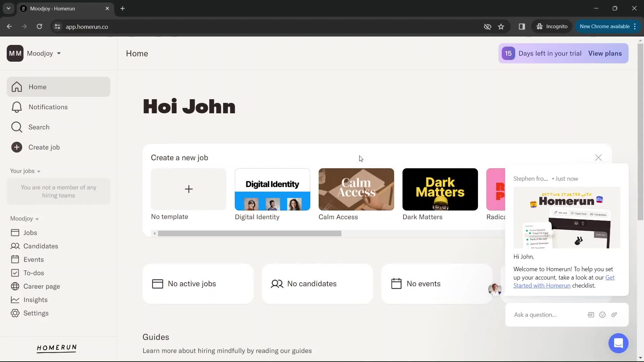Viewport: 644px width, 362px height.
Task: Select the Dark Matters template
Action: pos(440,189)
